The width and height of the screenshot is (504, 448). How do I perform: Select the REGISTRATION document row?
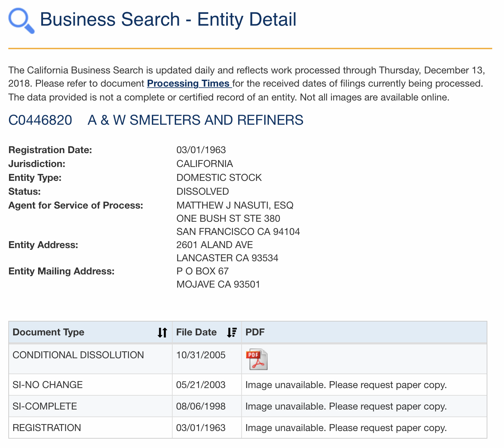pos(47,428)
